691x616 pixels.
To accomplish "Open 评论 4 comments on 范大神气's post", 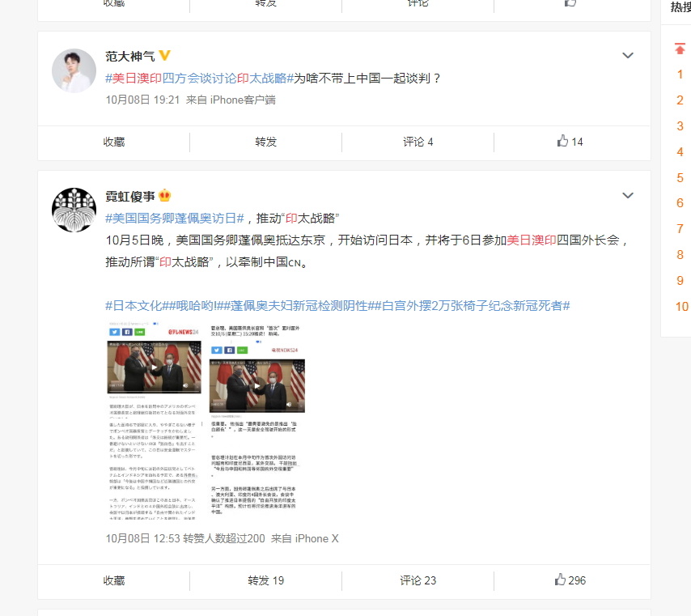I will pos(418,142).
